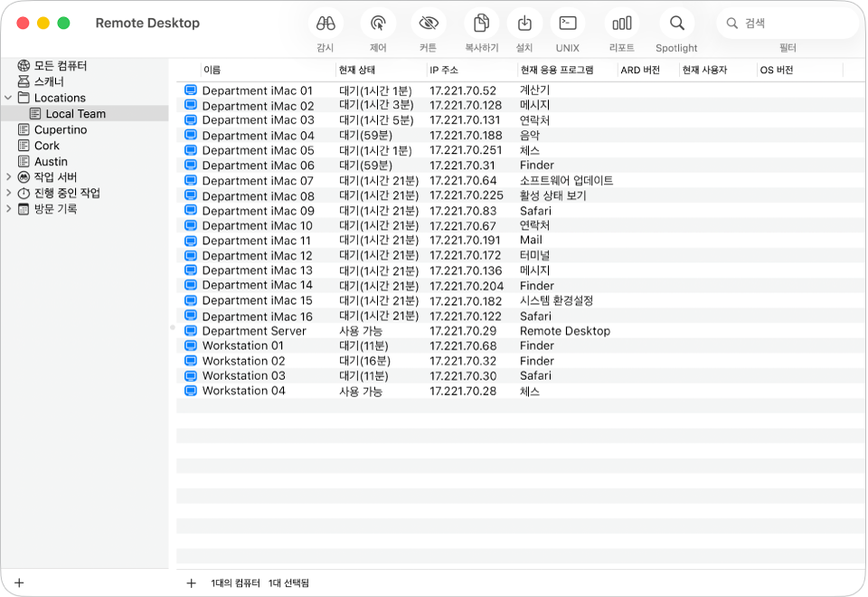This screenshot has width=868, height=597.
Task: Click the 터미널 application cell
Action: [534, 255]
